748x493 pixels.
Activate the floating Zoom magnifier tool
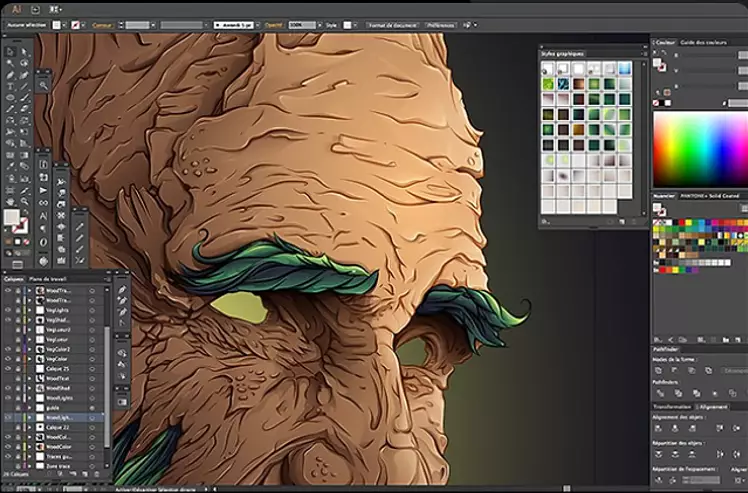pos(45,85)
